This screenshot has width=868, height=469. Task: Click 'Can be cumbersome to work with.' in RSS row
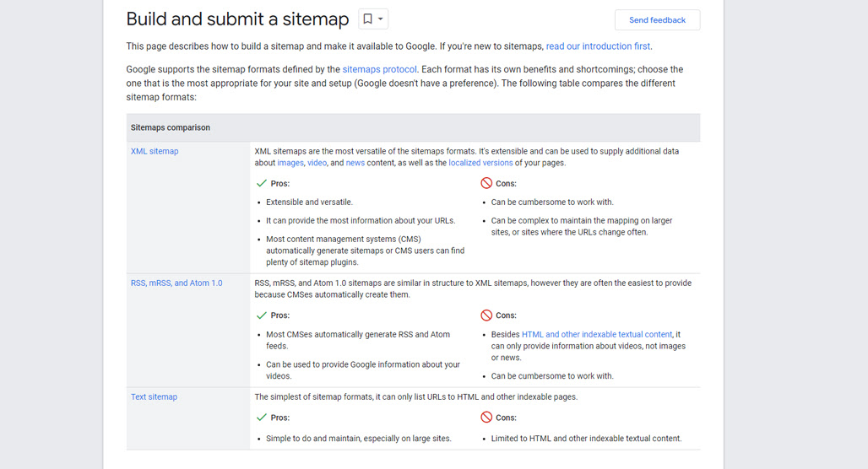(552, 376)
